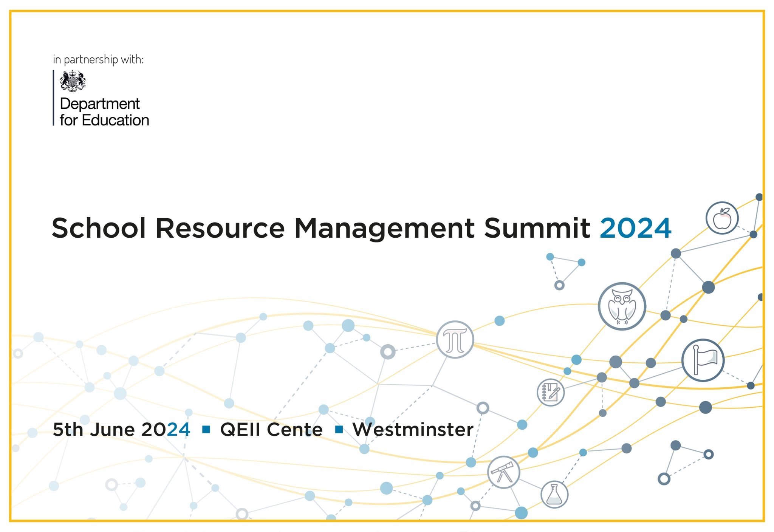Click the 'in partnership with:' text
The width and height of the screenshot is (774, 532).
click(98, 60)
